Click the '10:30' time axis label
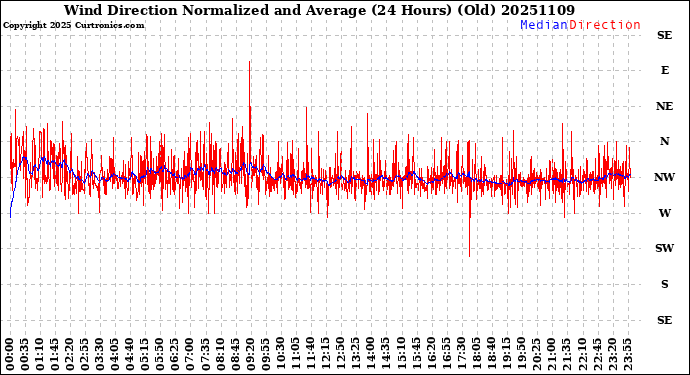The width and height of the screenshot is (690, 375). click(280, 354)
